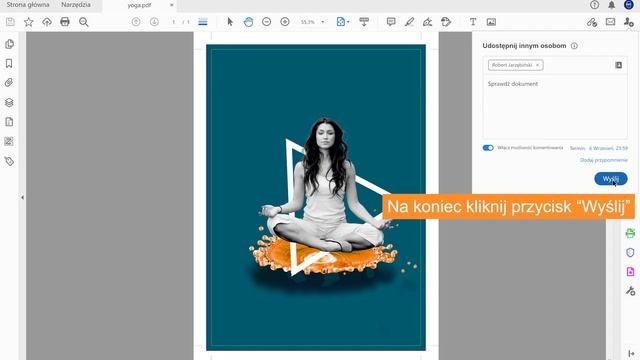
Task: Click the message field Sprawdź dokument
Action: coord(555,107)
